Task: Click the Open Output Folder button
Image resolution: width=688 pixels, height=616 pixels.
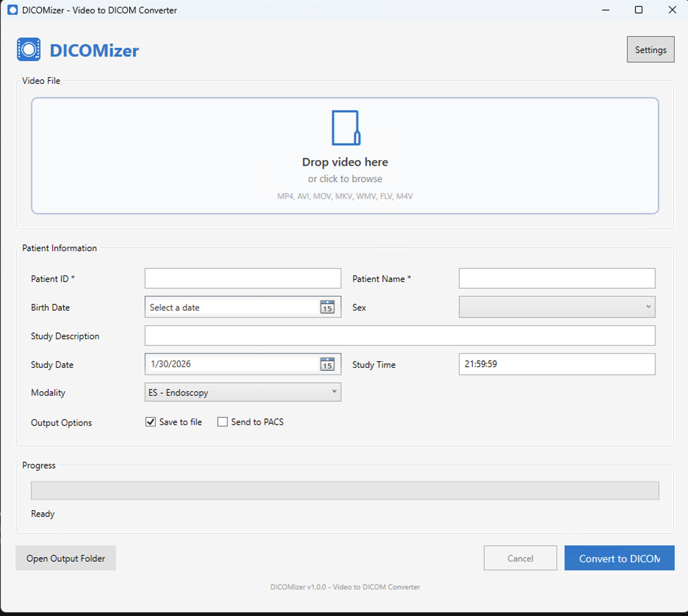Action: [x=65, y=558]
